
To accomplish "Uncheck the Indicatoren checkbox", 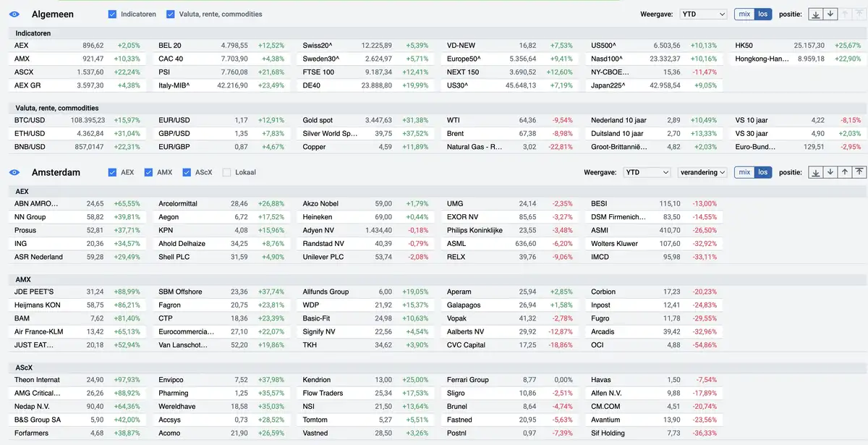I will [112, 14].
